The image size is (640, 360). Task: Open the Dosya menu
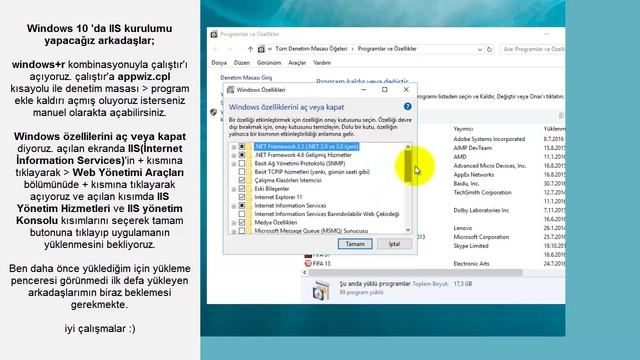(x=219, y=63)
